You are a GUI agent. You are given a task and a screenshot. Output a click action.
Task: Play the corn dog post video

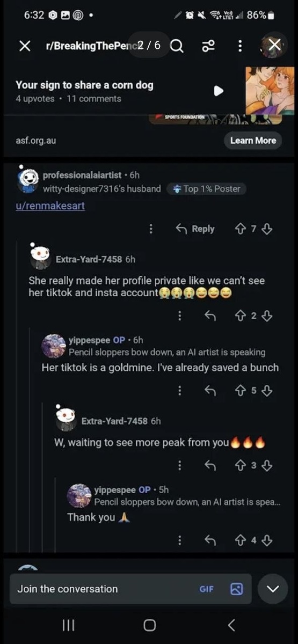coord(219,91)
